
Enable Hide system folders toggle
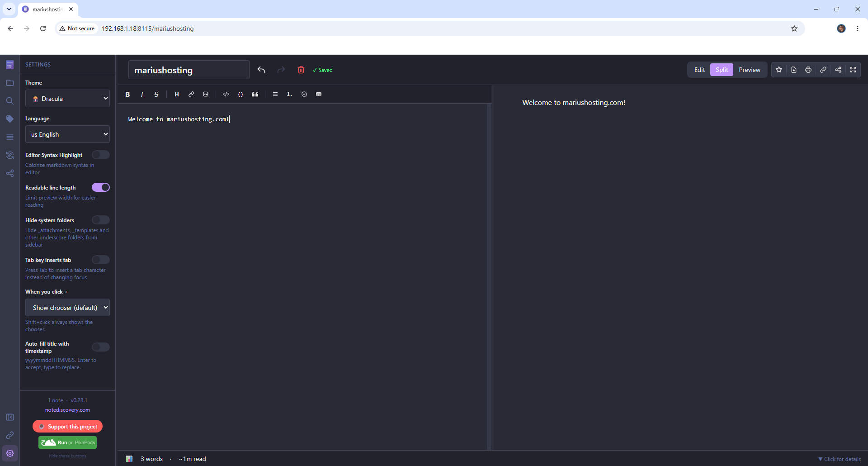(101, 220)
